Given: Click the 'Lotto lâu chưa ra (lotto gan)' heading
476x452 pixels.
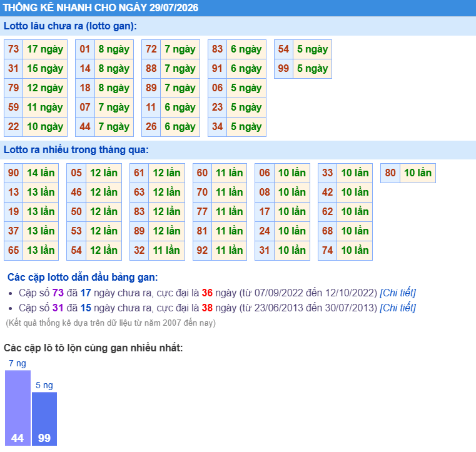Looking at the screenshot, I should [70, 26].
